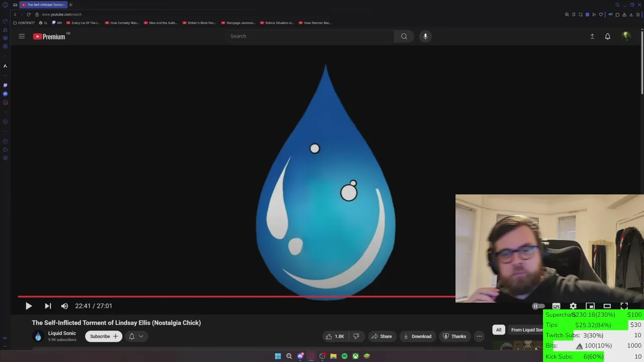
Task: Click the browser address bar URL
Action: point(61,15)
